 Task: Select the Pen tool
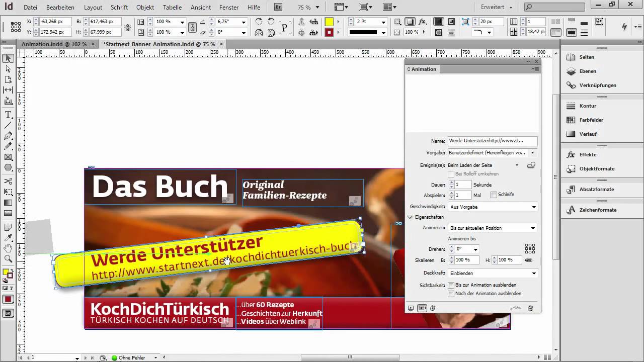8,136
